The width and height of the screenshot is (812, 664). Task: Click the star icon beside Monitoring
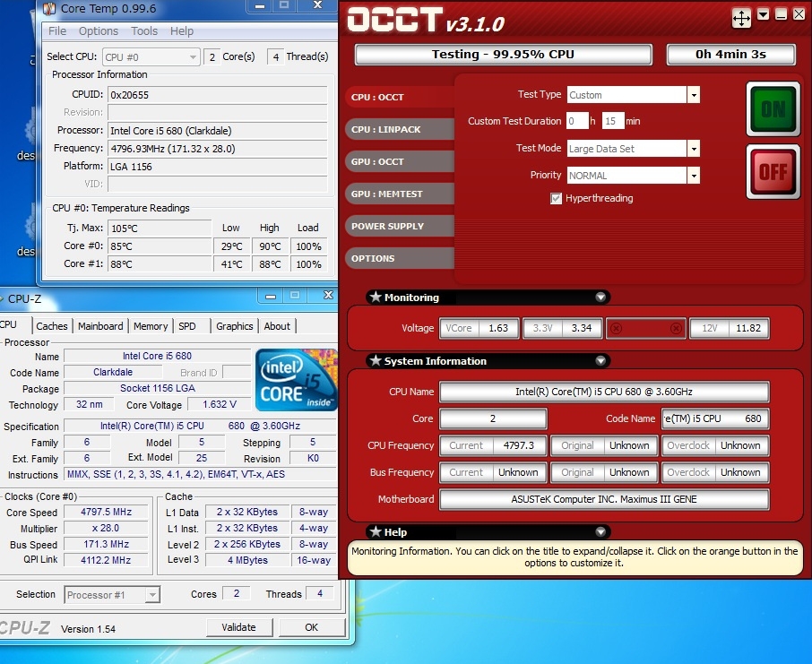point(376,297)
